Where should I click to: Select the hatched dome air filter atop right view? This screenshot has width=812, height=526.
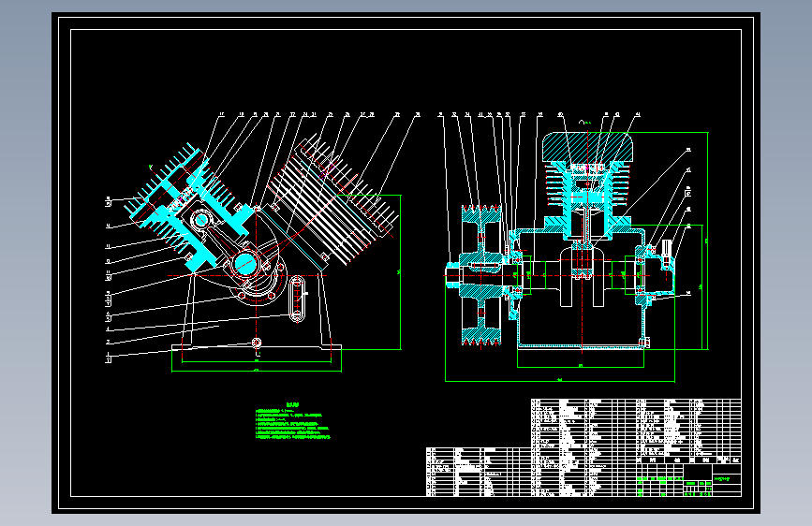pos(587,147)
